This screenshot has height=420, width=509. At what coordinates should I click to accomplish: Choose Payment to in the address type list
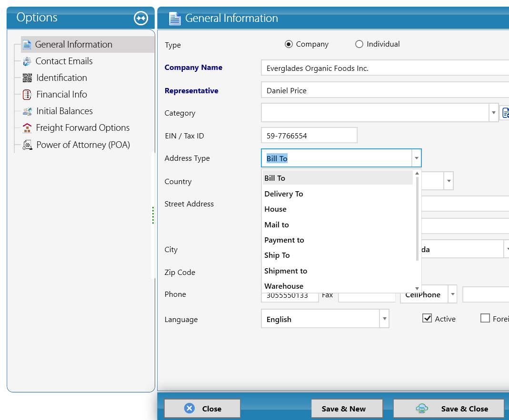(x=338, y=240)
